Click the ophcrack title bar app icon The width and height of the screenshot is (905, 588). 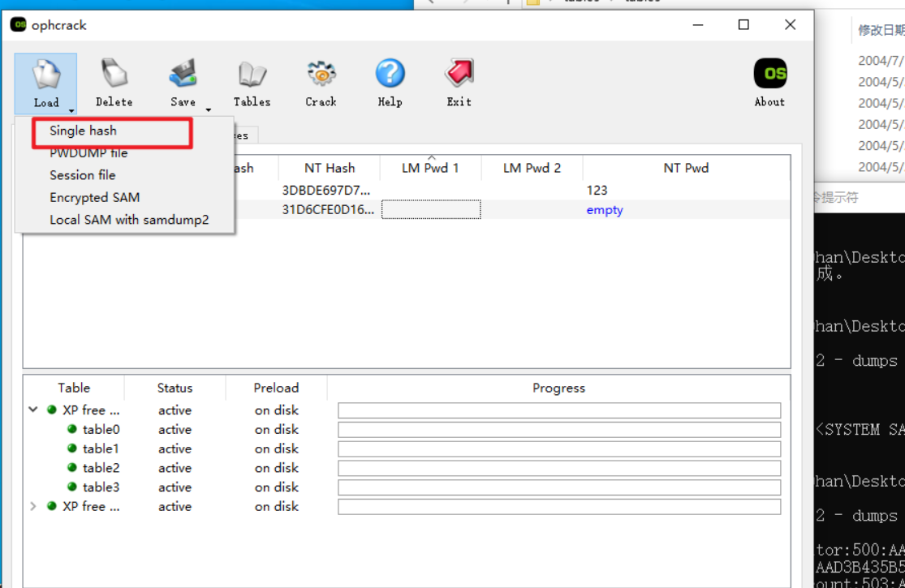18,25
